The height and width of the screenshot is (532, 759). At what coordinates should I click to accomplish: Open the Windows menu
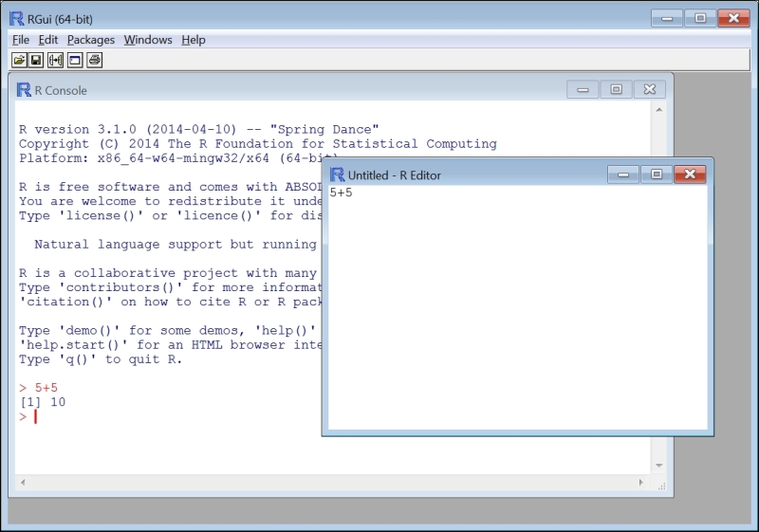click(148, 40)
